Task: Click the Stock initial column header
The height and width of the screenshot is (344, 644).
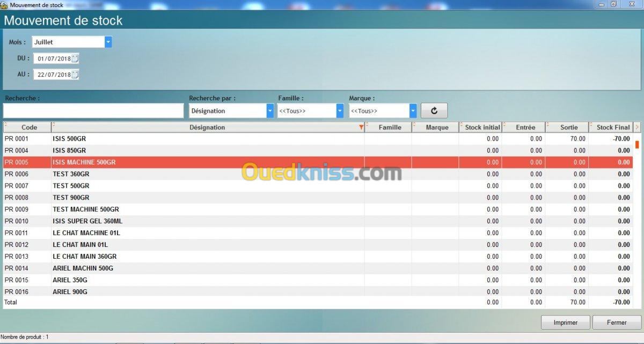Action: point(482,127)
